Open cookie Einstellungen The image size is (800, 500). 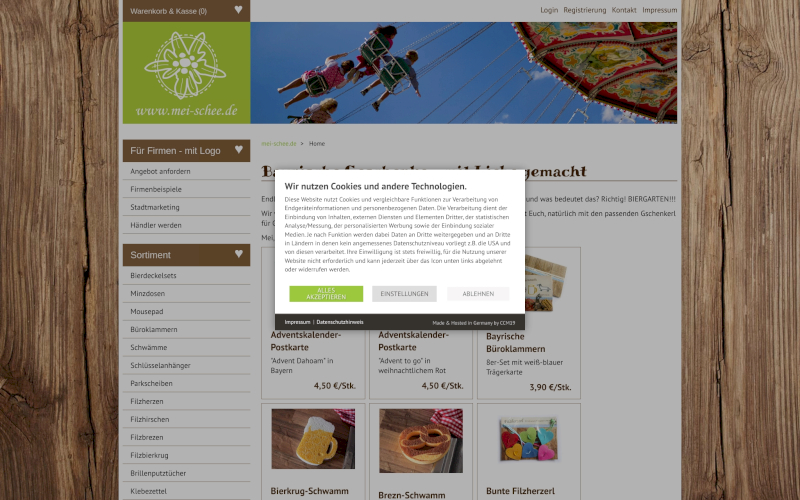(x=404, y=294)
